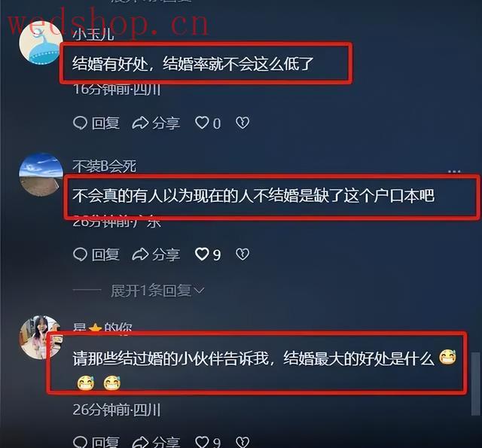Image resolution: width=482 pixels, height=448 pixels.
Task: Click reply bubble icon under 小玉儿's comment
Action: (81, 123)
